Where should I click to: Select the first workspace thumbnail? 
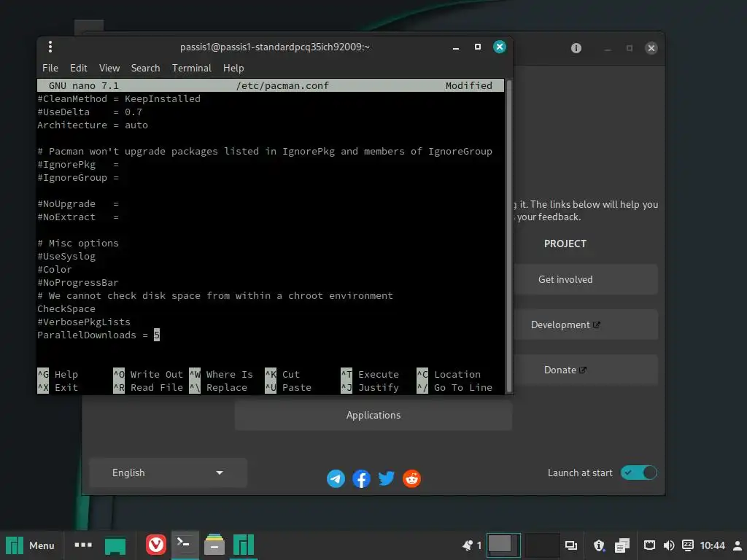click(x=503, y=545)
